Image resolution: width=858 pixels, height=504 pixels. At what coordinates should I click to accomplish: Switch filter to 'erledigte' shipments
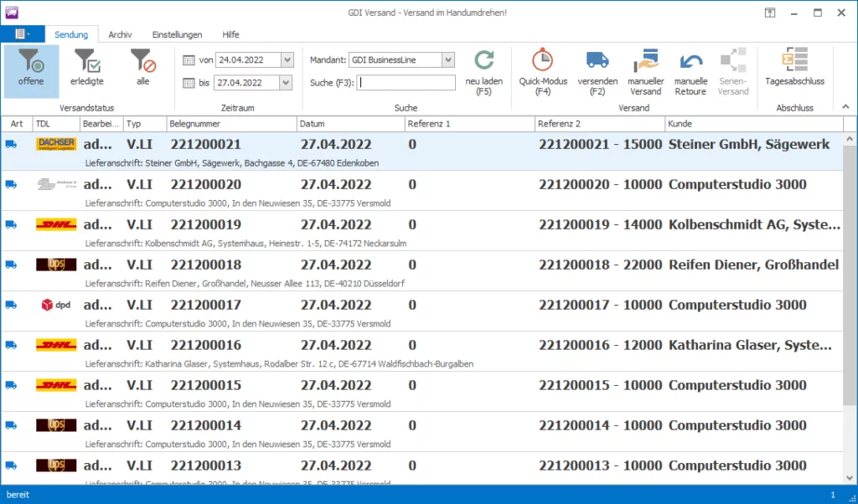[86, 69]
